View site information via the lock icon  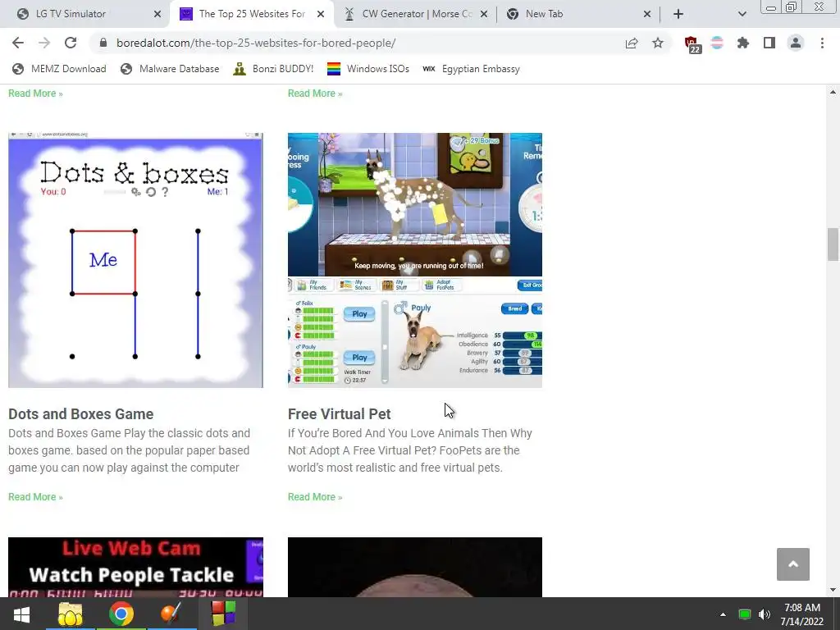(103, 43)
